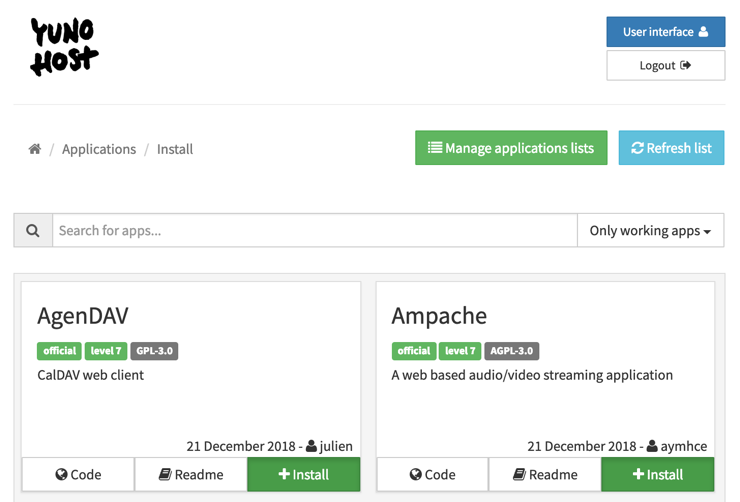Viewport: 740px width, 502px height.
Task: Open User interface button
Action: (x=665, y=32)
